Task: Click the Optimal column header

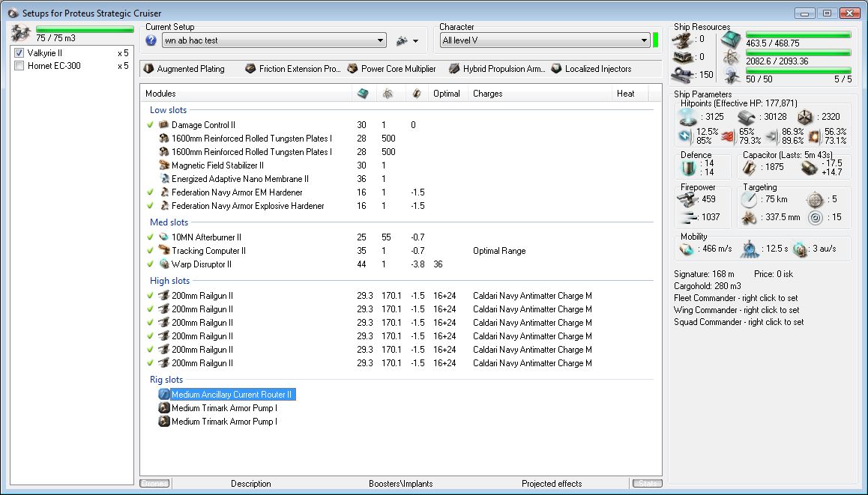Action: coord(447,94)
